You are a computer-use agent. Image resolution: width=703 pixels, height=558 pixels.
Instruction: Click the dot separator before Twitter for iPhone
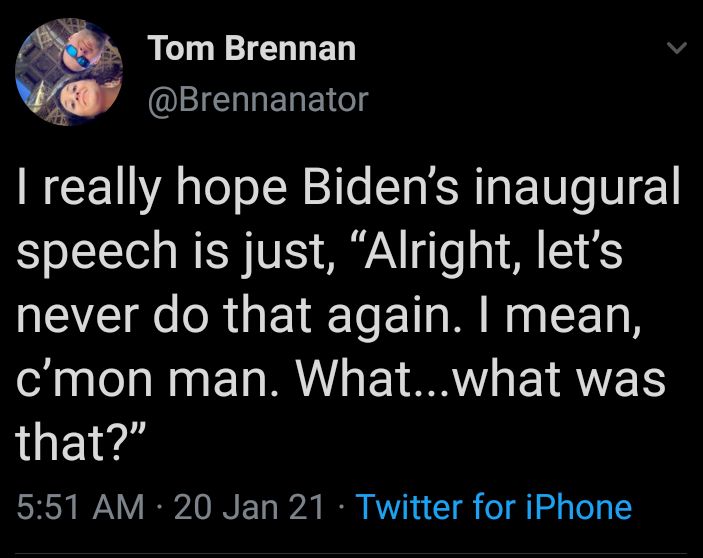pyautogui.click(x=341, y=508)
